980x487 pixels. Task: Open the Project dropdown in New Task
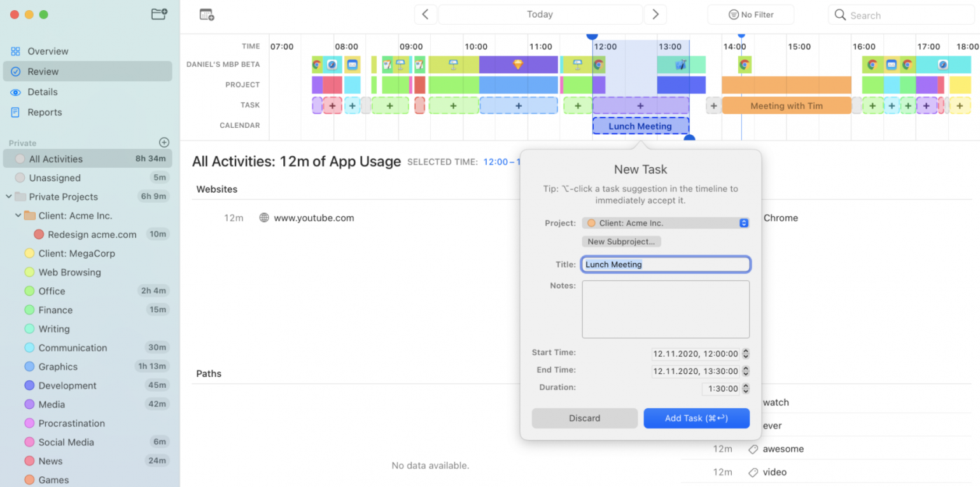(x=744, y=223)
